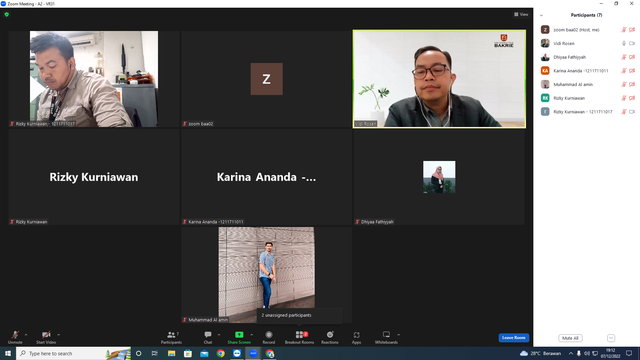Screen dimensions: 640x360
Task: Open Microsoft Store from the taskbar
Action: pyautogui.click(x=188, y=353)
